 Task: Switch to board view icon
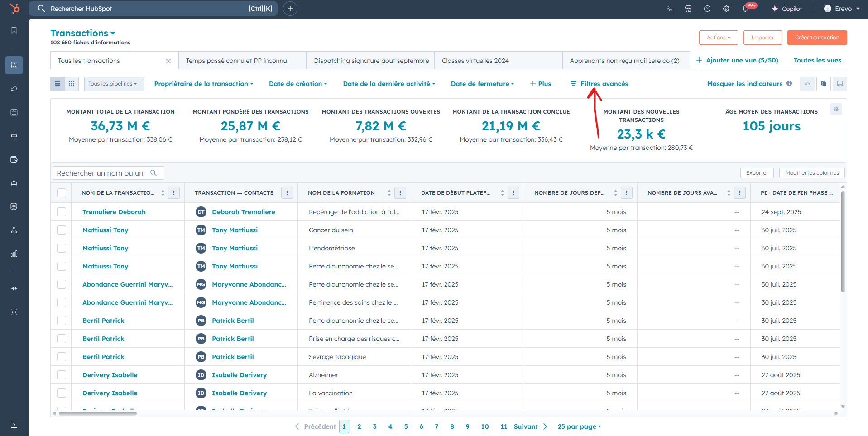72,84
